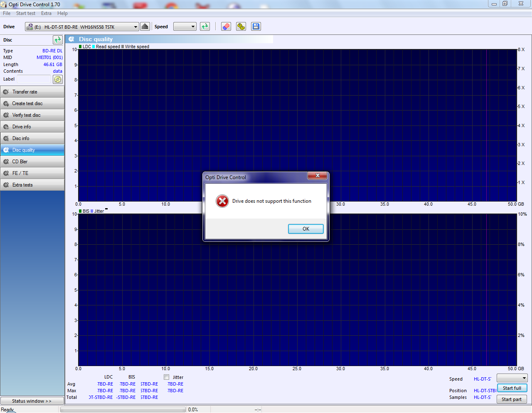
Task: Click the Opti Drive Control title bar icon
Action: click(x=4, y=4)
